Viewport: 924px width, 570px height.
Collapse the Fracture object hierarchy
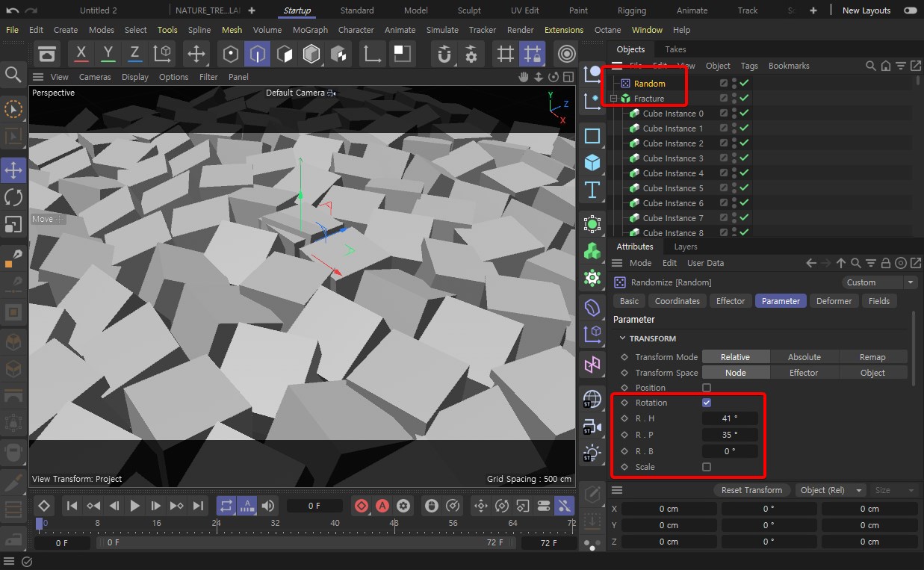614,98
